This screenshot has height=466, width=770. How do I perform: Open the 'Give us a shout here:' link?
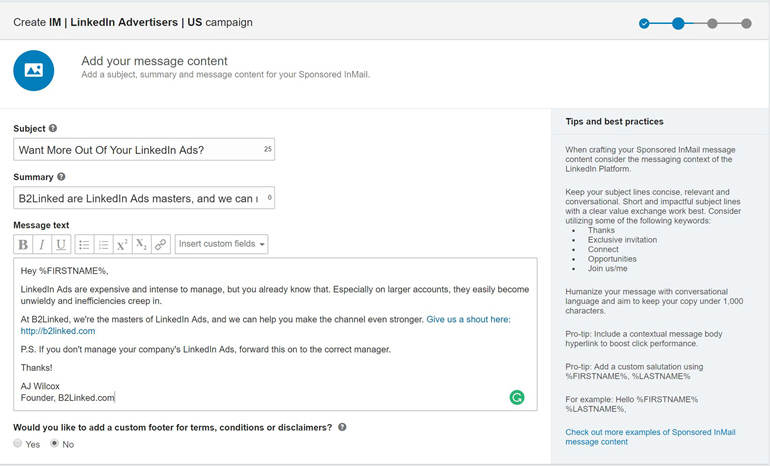(x=468, y=320)
